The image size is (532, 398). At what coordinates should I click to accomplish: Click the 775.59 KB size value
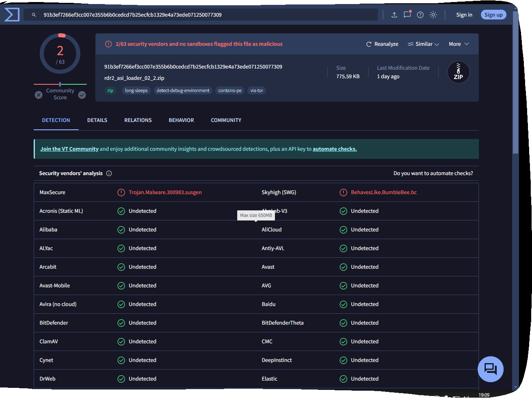[348, 77]
